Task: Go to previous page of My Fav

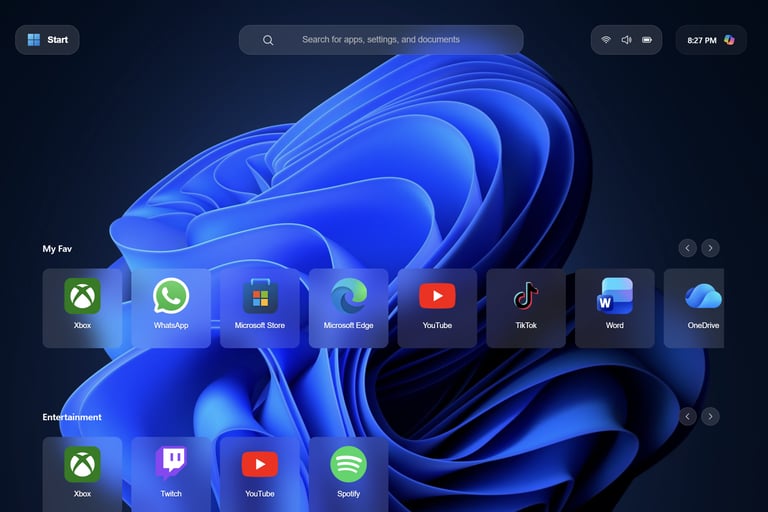Action: tap(688, 248)
